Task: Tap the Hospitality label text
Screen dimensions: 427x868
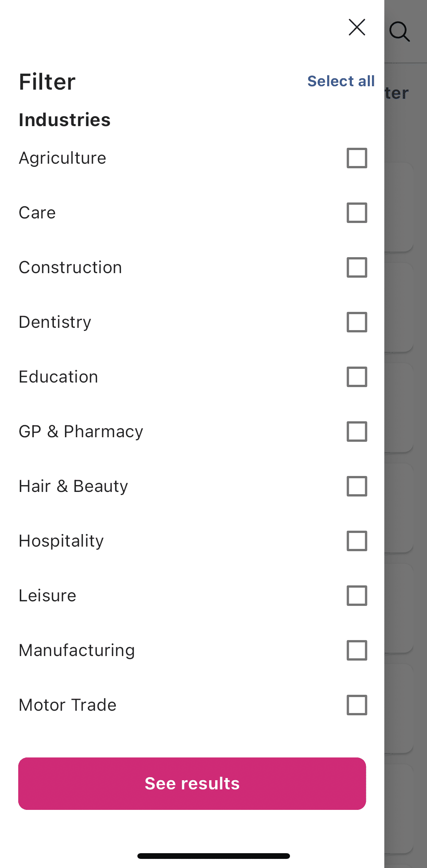Action: [61, 541]
